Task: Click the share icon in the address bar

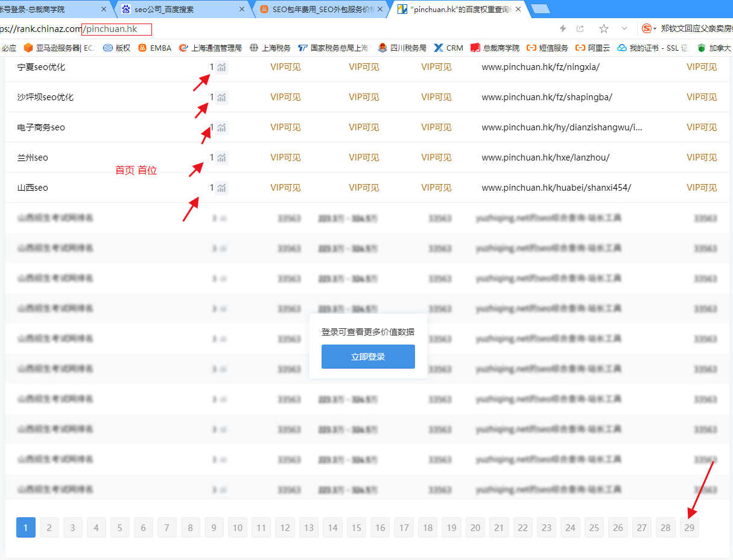Action: point(580,29)
